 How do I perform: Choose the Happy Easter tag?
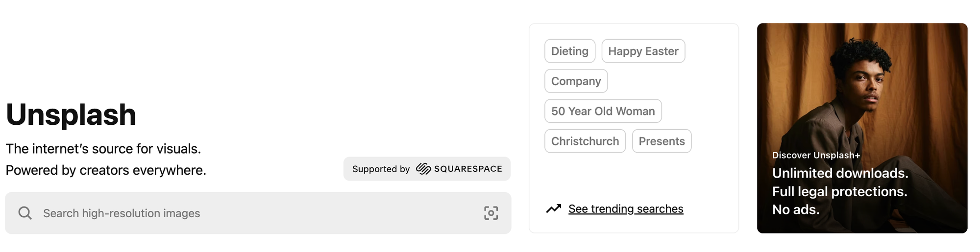643,51
